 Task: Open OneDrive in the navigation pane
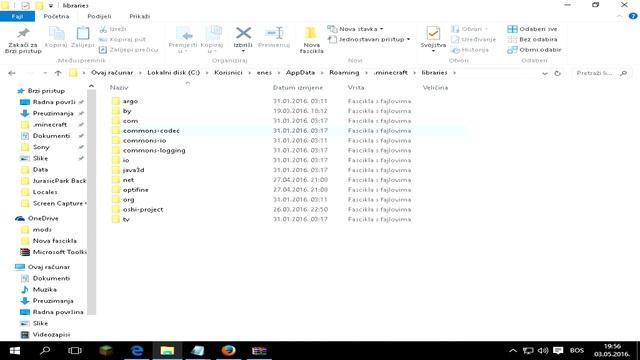pyautogui.click(x=43, y=218)
